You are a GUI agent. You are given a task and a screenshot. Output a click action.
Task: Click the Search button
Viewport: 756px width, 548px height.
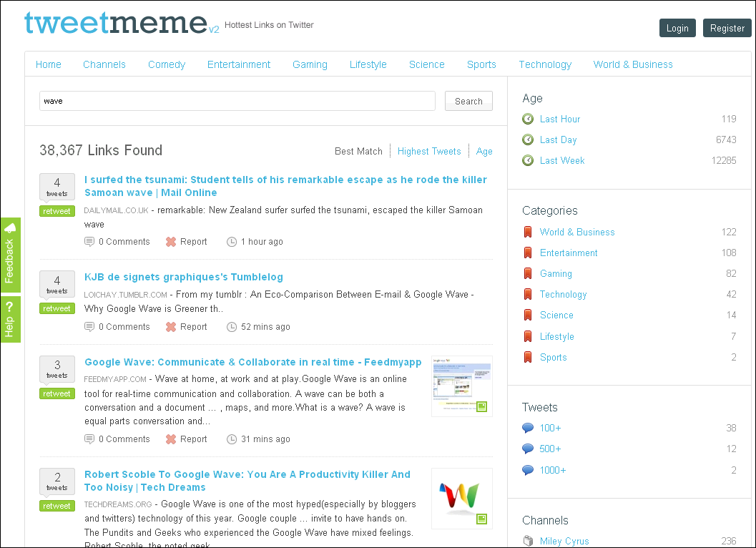468,102
